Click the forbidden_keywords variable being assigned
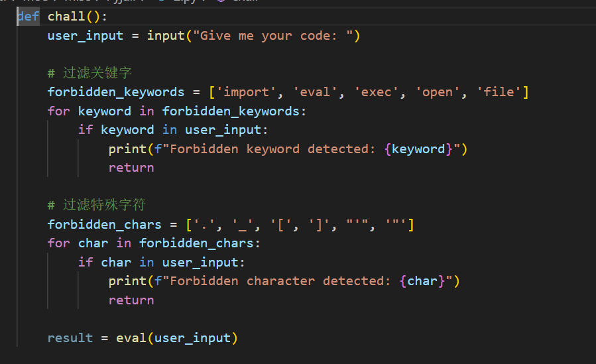Image resolution: width=596 pixels, height=364 pixels. pyautogui.click(x=116, y=92)
